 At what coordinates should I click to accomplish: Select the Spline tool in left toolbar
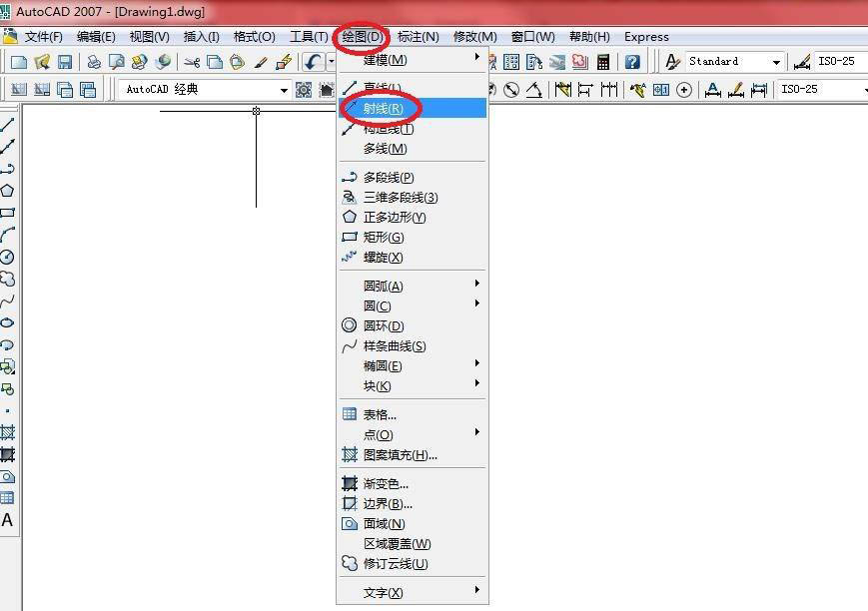tap(7, 301)
